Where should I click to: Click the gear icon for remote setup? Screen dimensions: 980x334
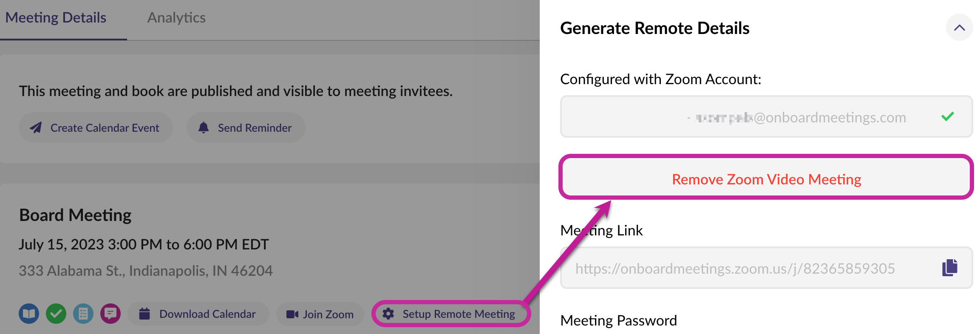click(x=388, y=314)
